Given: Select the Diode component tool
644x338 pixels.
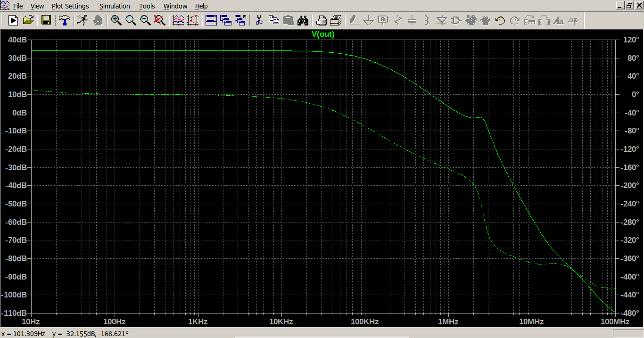Looking at the screenshot, I should (x=442, y=20).
